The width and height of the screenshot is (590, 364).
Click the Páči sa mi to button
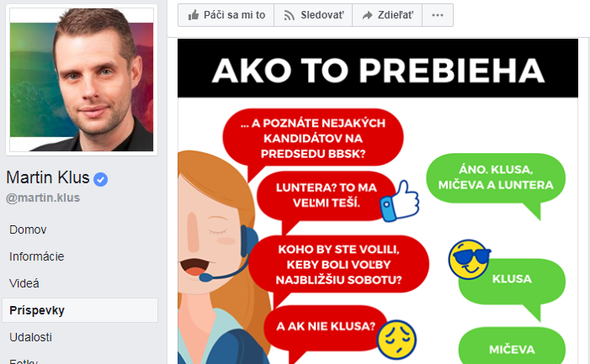(x=226, y=15)
